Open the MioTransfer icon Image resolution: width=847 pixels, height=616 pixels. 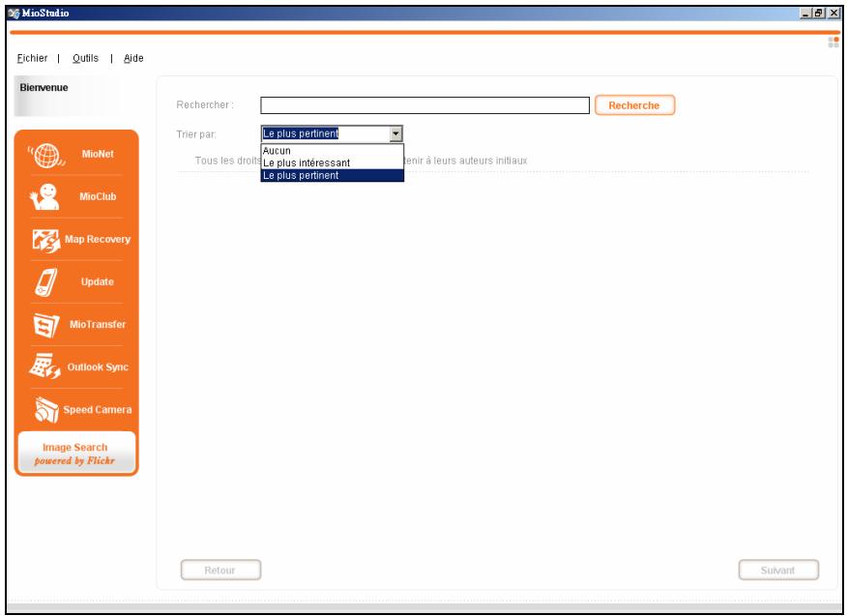click(x=45, y=325)
